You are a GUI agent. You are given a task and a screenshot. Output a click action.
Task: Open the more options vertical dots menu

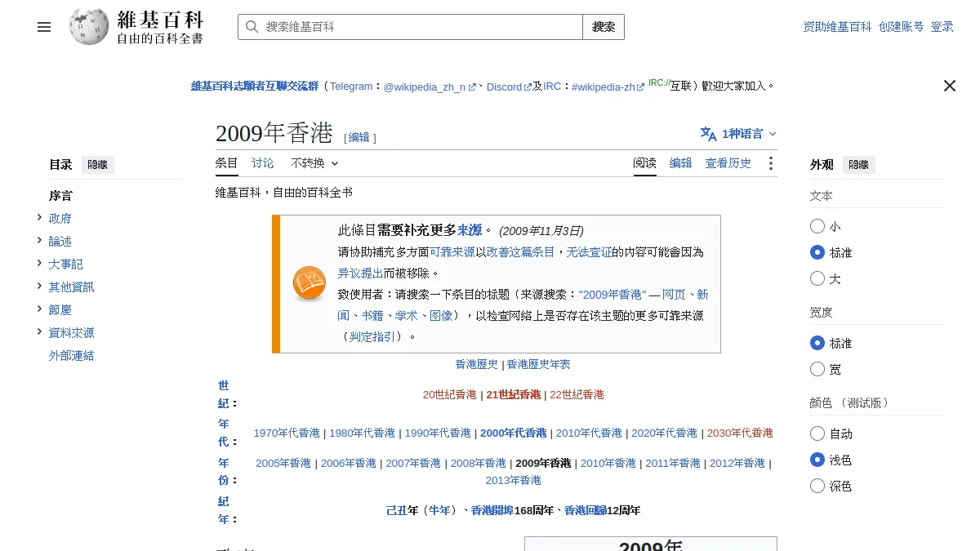point(770,163)
